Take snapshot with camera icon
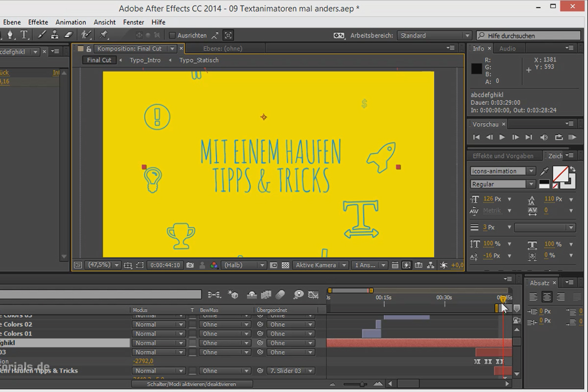This screenshot has height=392, width=588. [x=190, y=265]
